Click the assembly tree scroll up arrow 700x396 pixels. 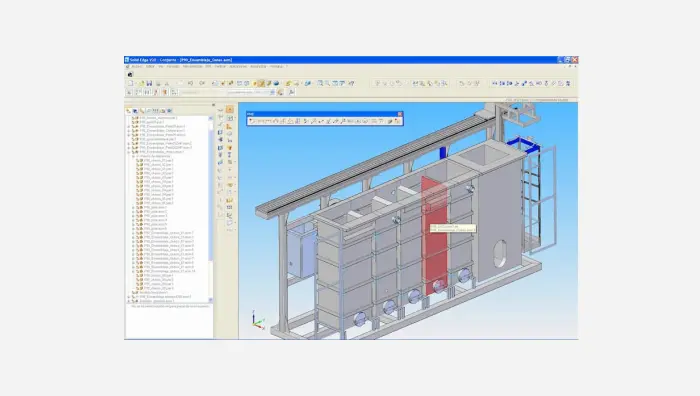point(211,118)
